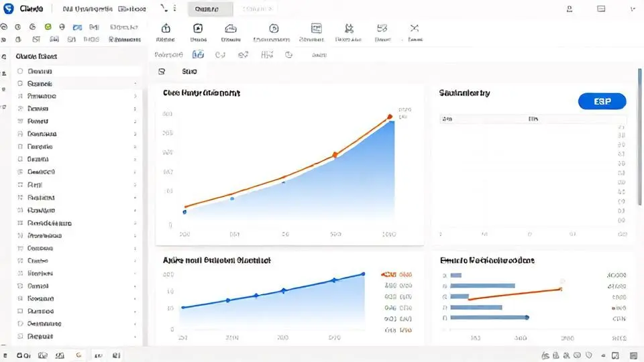Open the chart dashboard icon in the toolbar
This screenshot has width=644, height=362.
pyautogui.click(x=317, y=28)
